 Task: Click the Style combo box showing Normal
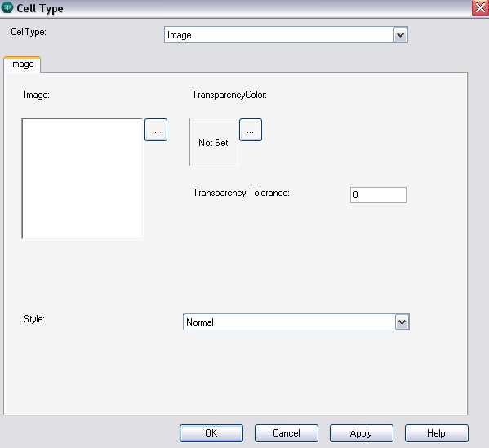click(296, 322)
